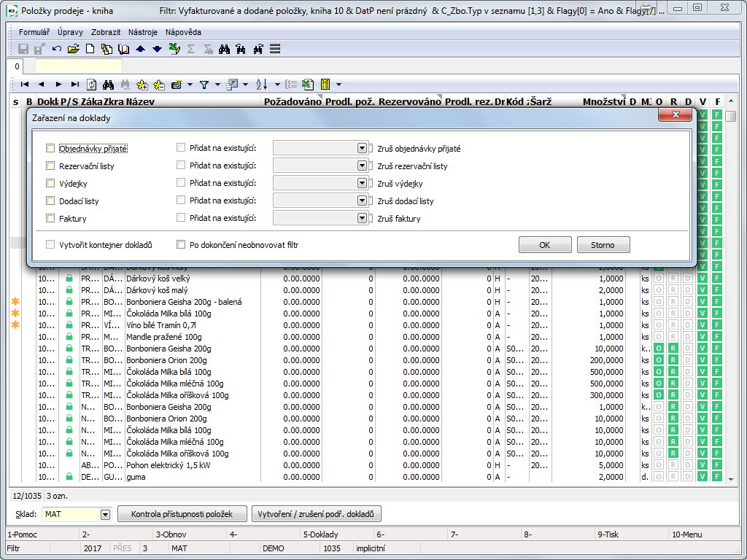Click the blue down arrow icon
Viewport: 747px width, 560px height.
[x=158, y=49]
